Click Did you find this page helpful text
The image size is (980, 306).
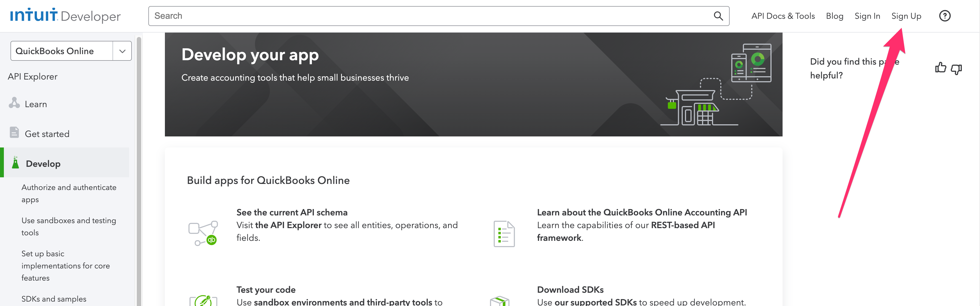(x=855, y=68)
